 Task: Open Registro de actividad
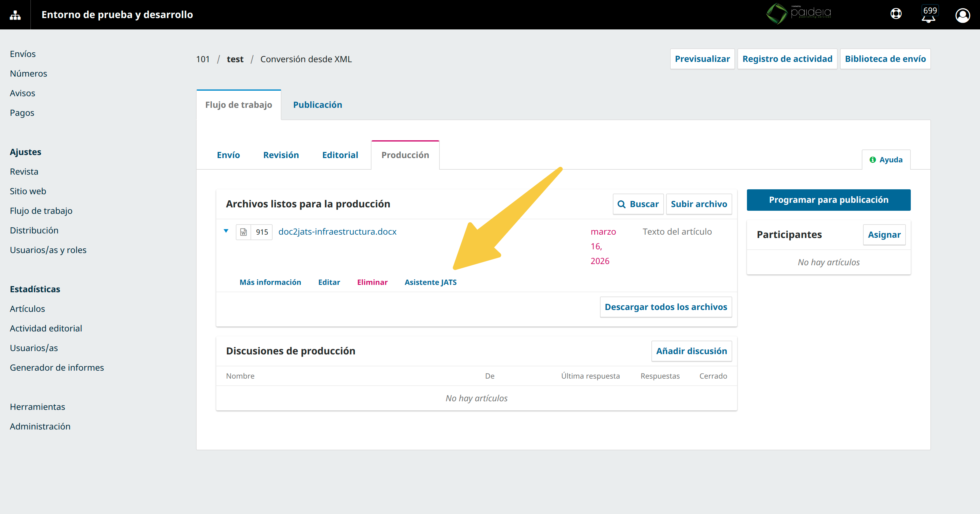click(x=787, y=59)
